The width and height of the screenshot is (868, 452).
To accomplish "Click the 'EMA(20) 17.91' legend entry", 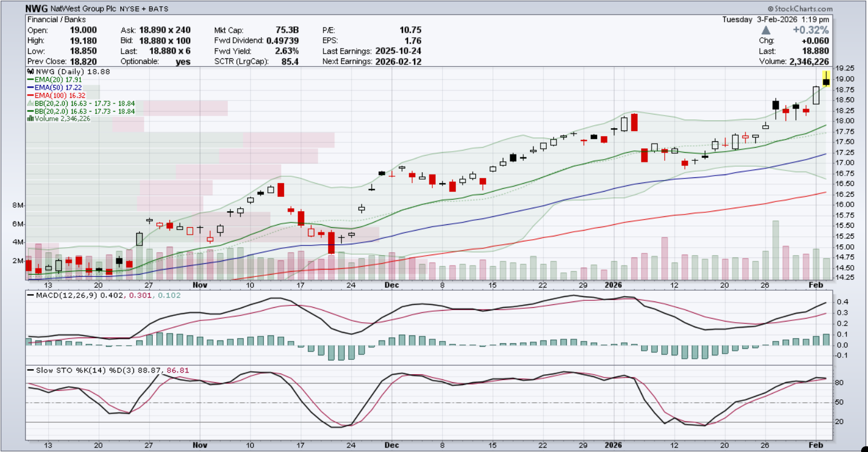I will (59, 81).
